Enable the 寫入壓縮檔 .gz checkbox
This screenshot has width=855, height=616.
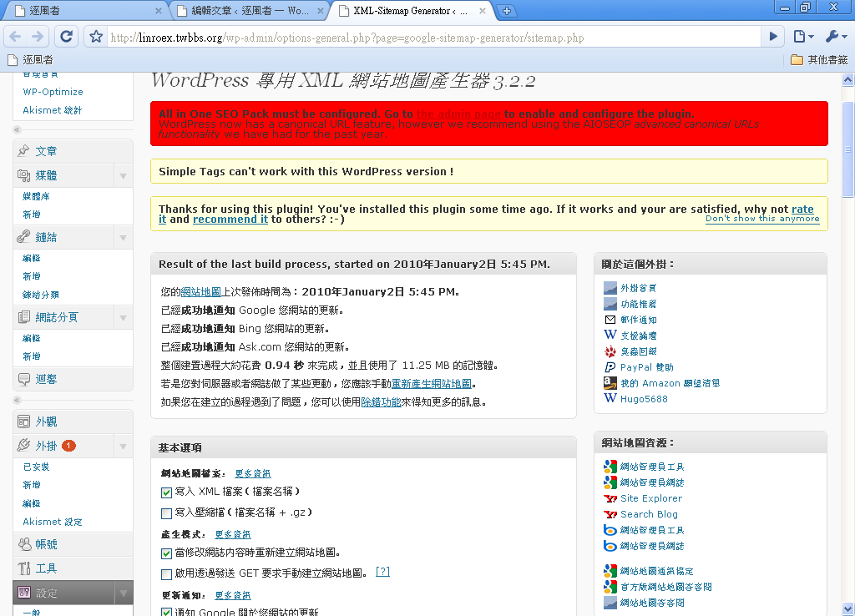coord(167,513)
